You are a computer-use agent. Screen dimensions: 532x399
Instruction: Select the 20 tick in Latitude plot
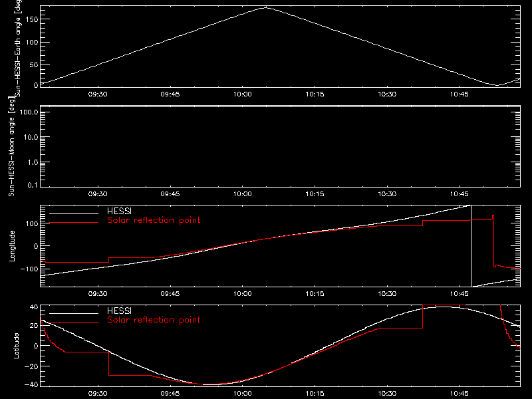point(34,325)
